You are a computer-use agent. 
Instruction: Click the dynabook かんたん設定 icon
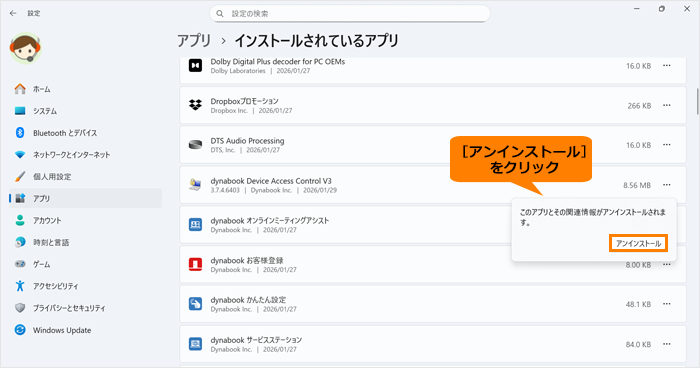coord(195,304)
